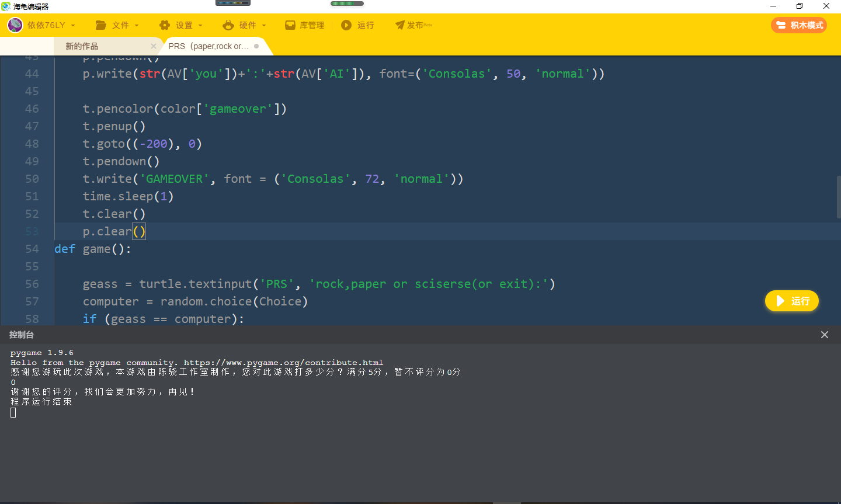Viewport: 841px width, 504px height.
Task: Click the computer = random.choice(Choice) line
Action: (195, 301)
